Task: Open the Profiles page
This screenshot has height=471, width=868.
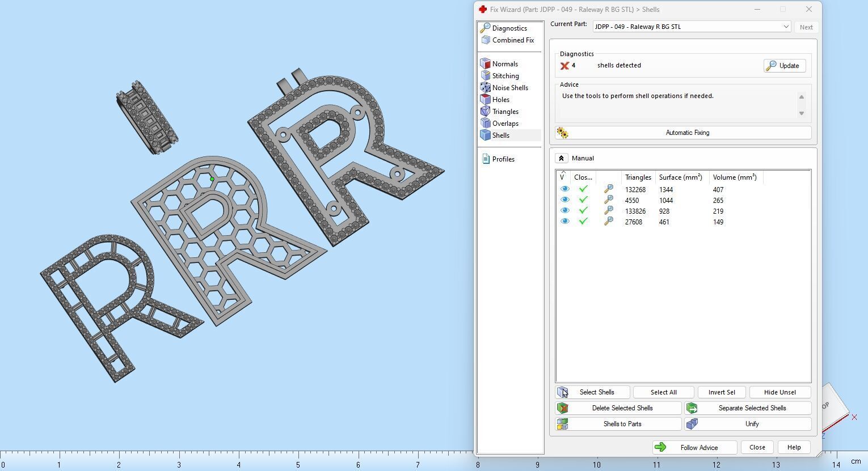Action: tap(503, 159)
